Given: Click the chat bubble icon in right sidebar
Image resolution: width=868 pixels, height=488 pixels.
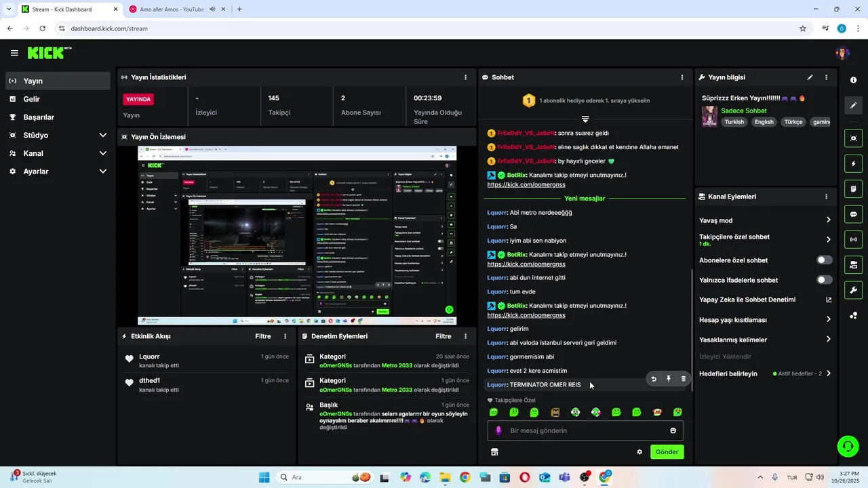Looking at the screenshot, I should pos(853,214).
